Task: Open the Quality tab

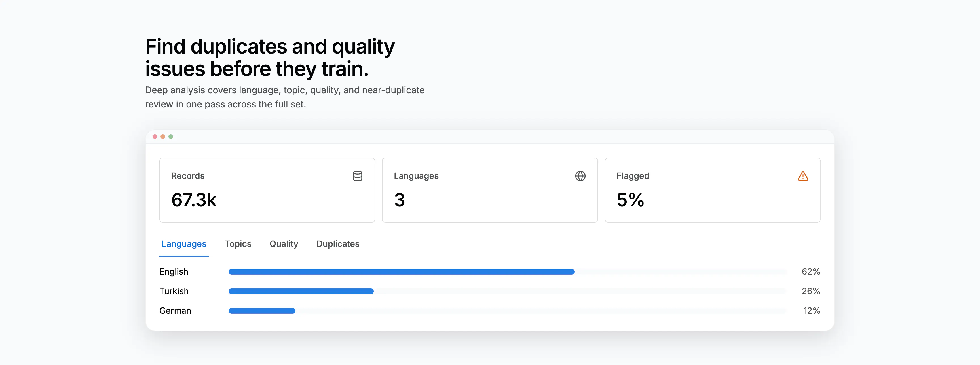Action: pos(284,244)
